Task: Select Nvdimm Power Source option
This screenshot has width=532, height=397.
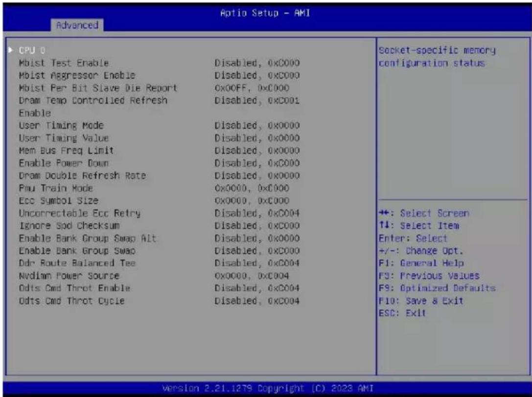Action: (69, 276)
